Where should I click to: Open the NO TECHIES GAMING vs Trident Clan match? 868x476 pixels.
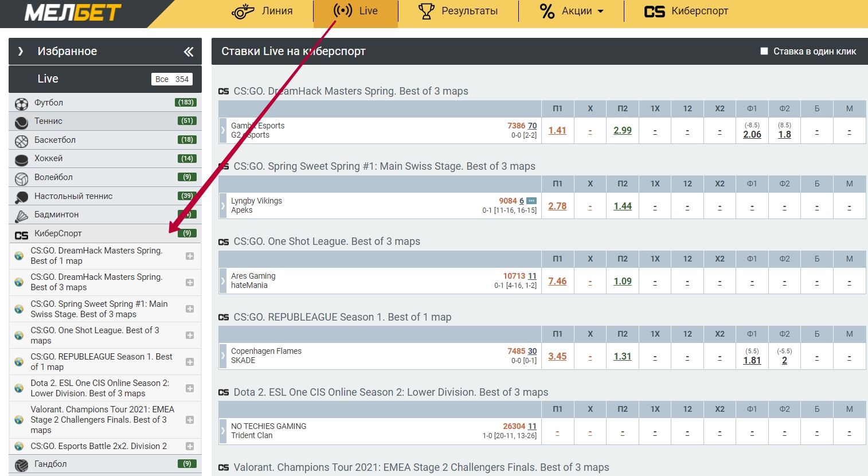(x=268, y=431)
